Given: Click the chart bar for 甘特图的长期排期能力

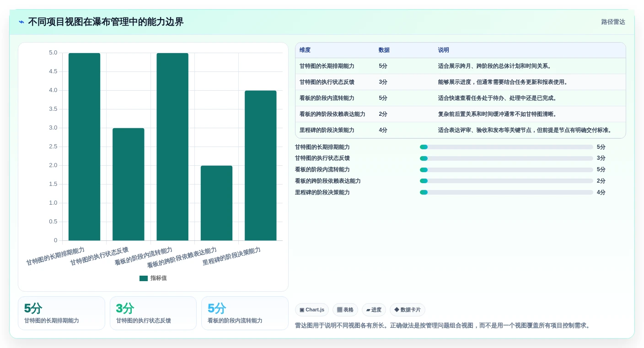Looking at the screenshot, I should (84, 147).
